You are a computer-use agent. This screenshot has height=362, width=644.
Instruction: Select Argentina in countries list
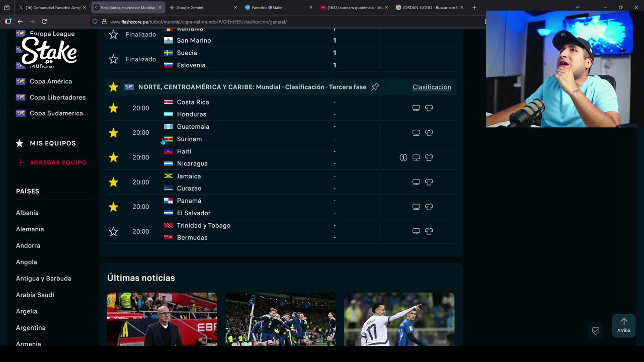click(31, 328)
